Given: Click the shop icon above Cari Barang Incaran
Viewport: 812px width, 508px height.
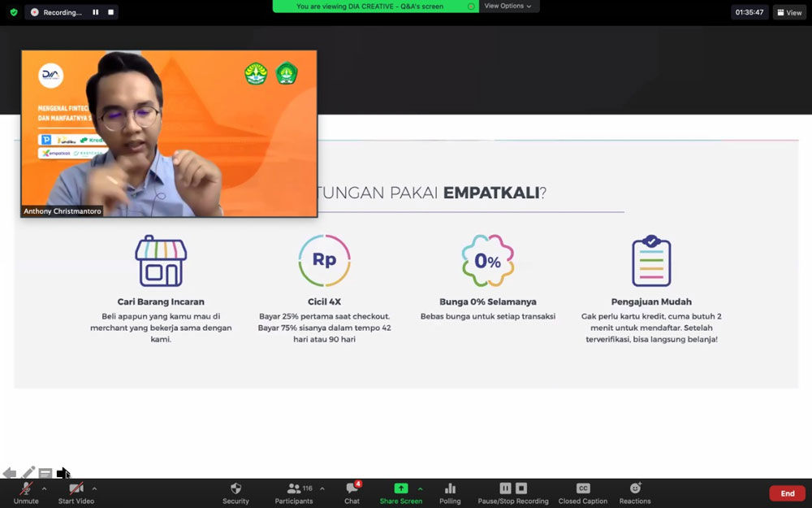Looking at the screenshot, I should pyautogui.click(x=161, y=261).
